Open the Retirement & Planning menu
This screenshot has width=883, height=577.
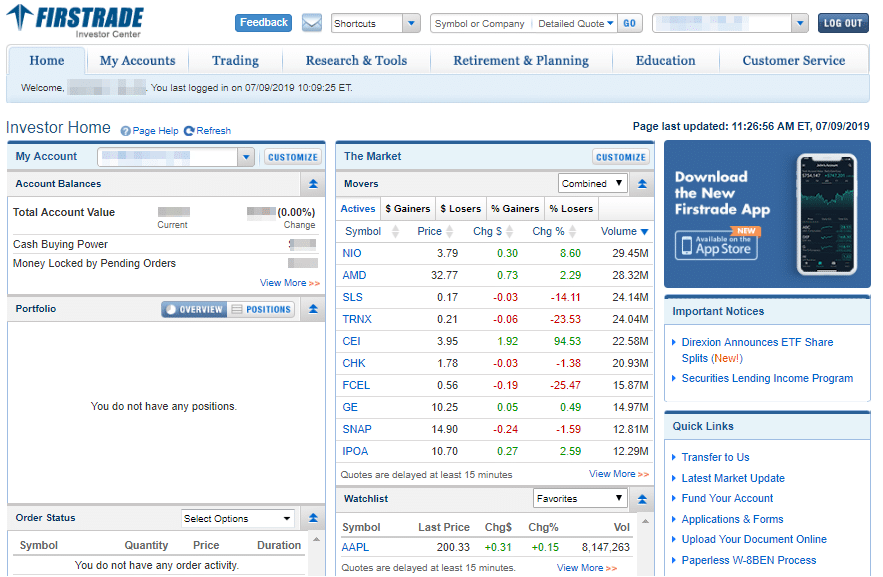coord(521,60)
